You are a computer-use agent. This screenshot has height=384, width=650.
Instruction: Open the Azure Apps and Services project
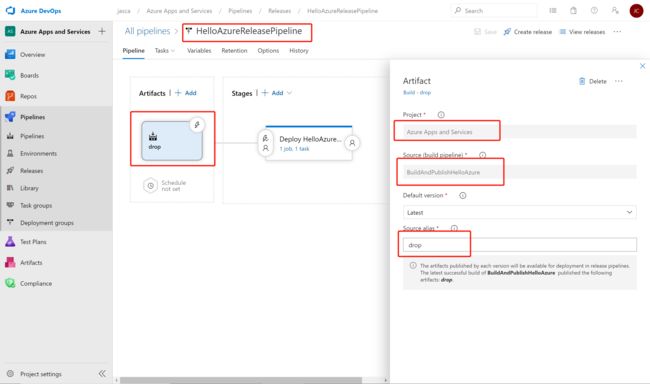pyautogui.click(x=55, y=32)
